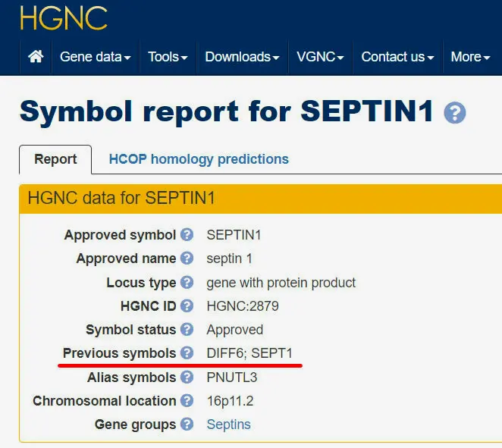Click help icon beside Previous symbols

click(187, 352)
